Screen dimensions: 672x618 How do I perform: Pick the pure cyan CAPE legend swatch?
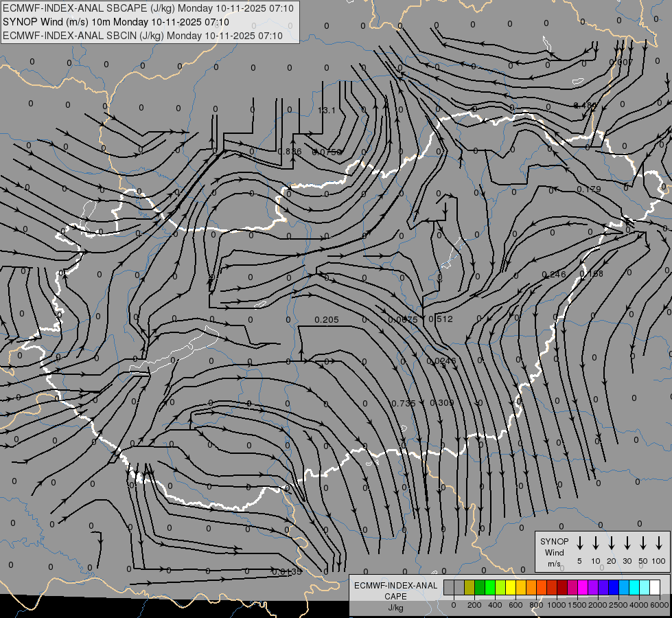(634, 587)
